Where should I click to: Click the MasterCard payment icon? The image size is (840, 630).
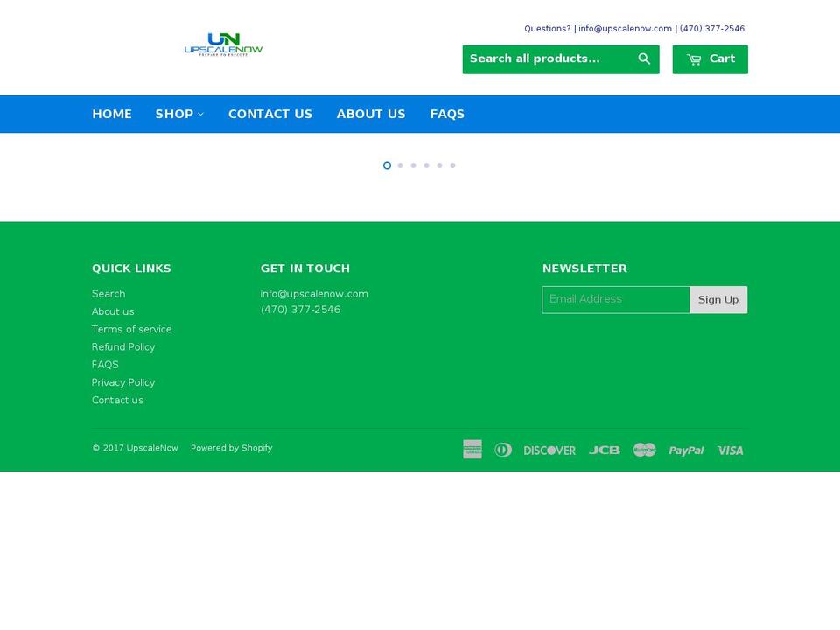644,449
